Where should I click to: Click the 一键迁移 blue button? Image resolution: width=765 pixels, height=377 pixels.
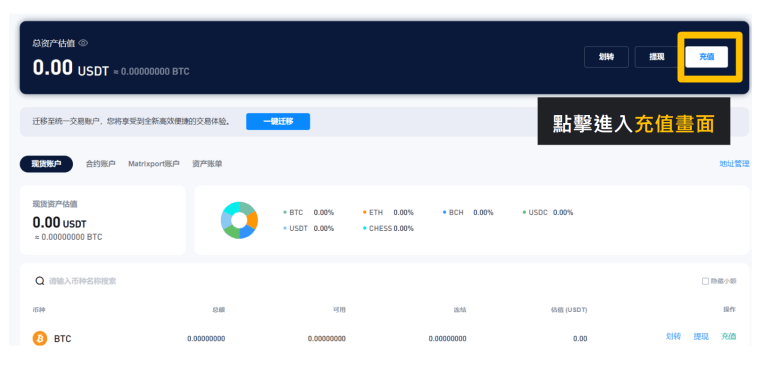[278, 121]
